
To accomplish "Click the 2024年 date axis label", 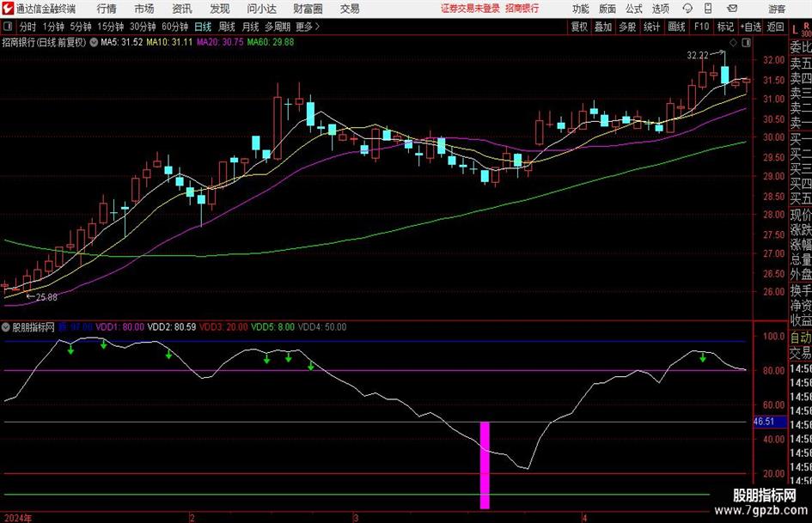I will (x=18, y=518).
